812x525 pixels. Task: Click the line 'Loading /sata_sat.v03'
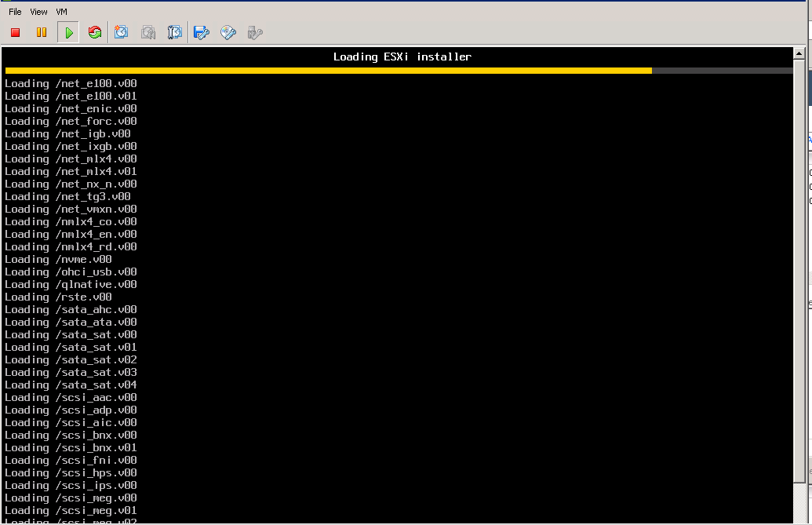click(x=71, y=372)
